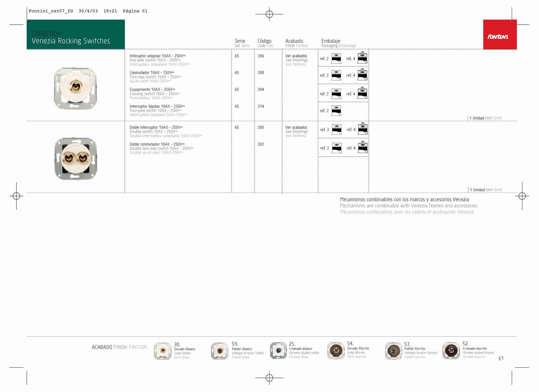The height and width of the screenshot is (392, 539).
Task: Click 'Two-way switch 10AX - 250V~' translation
Action: click(155, 77)
